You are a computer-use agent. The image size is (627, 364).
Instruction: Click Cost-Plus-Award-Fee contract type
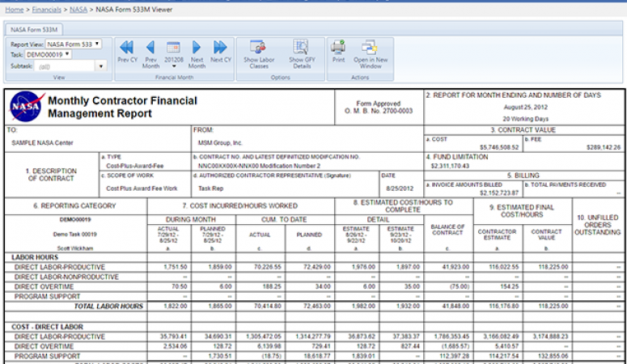click(135, 166)
